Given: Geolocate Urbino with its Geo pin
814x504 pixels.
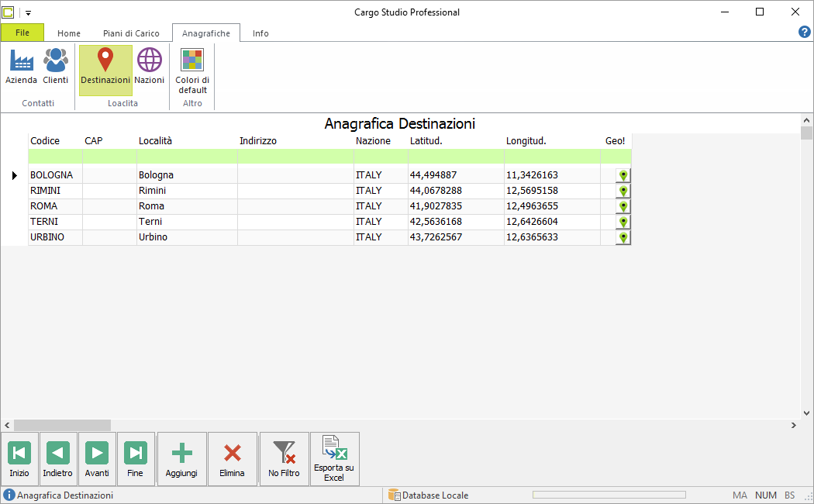Looking at the screenshot, I should pos(623,238).
